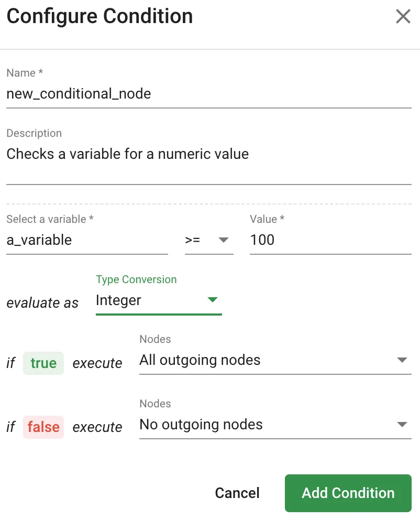Click the Type Conversion label
This screenshot has width=420, height=520.
(x=136, y=279)
